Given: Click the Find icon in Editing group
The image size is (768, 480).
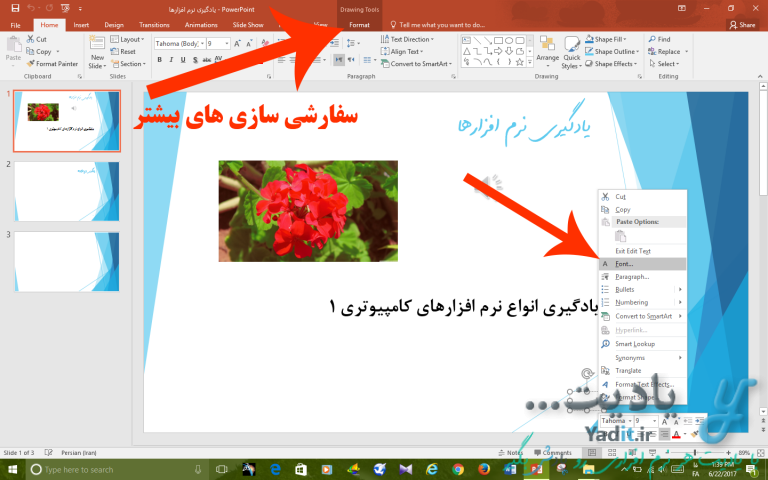Looking at the screenshot, I should pyautogui.click(x=652, y=39).
